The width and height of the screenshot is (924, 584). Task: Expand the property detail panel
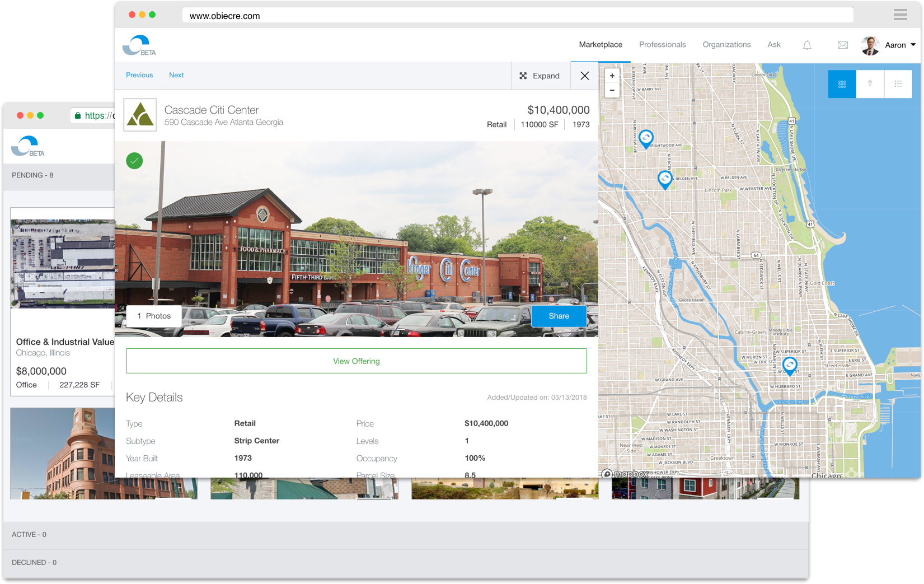[x=540, y=76]
